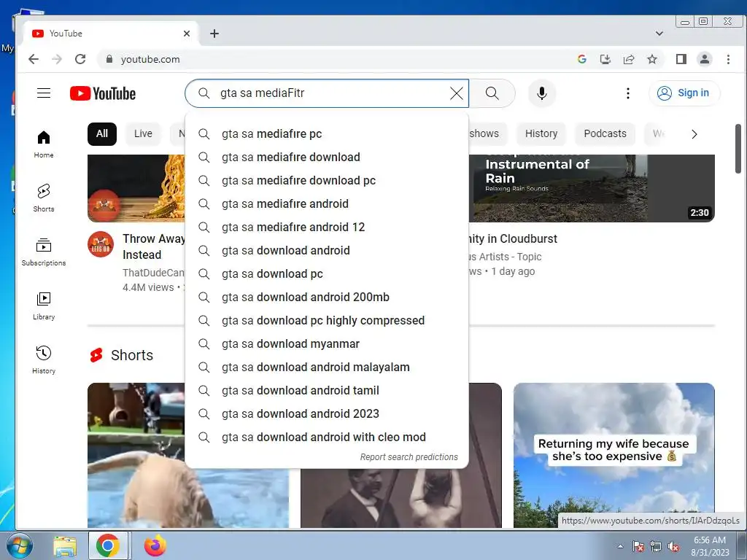Image resolution: width=747 pixels, height=560 pixels.
Task: Go to Home in the sidebar
Action: 44,144
